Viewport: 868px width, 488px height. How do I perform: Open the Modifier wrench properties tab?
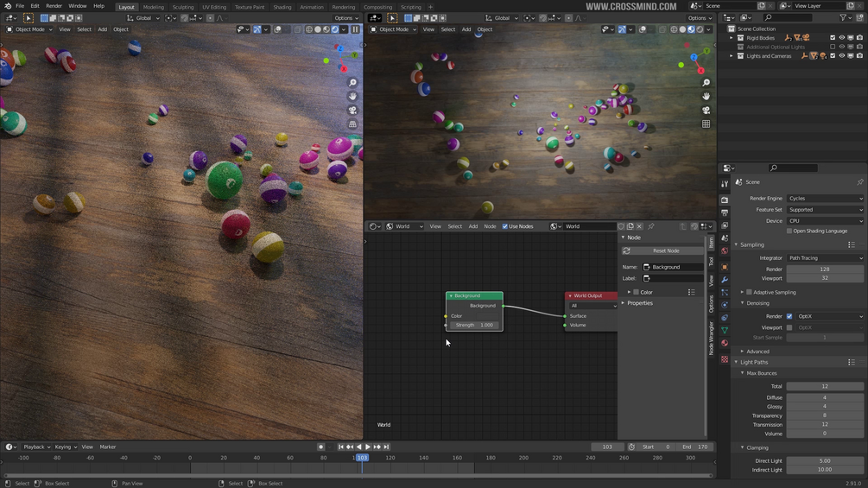725,280
